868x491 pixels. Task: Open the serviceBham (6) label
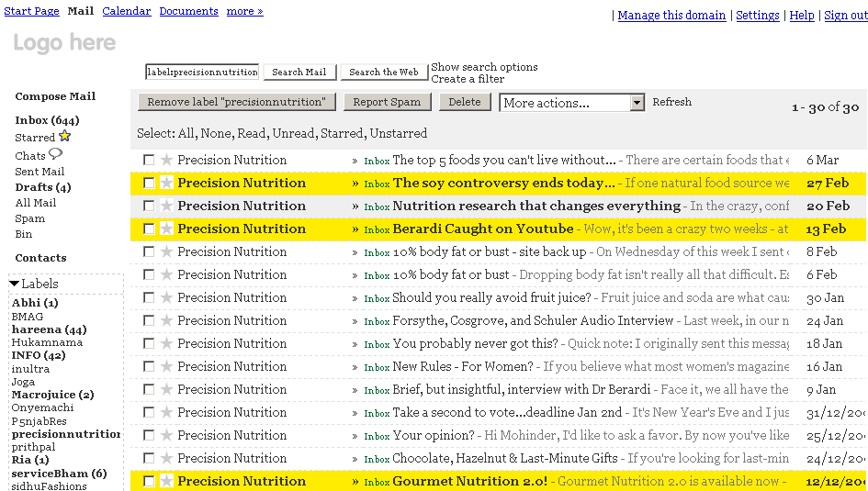(x=59, y=474)
